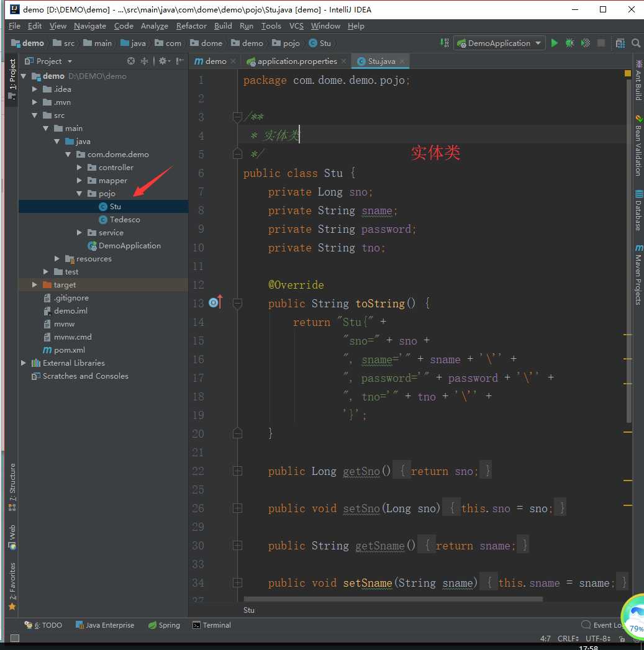Click the pojo breadcrumb in navigation bar
Image resolution: width=644 pixels, height=650 pixels.
(286, 43)
